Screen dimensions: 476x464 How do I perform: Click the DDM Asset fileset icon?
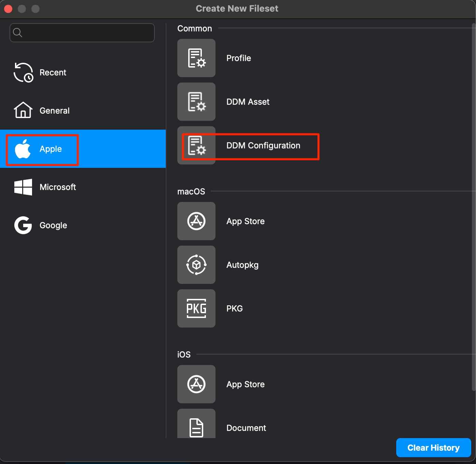(x=196, y=102)
